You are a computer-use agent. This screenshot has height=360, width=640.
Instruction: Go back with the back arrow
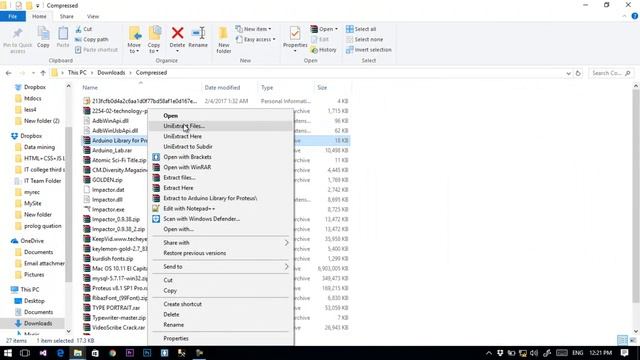click(x=9, y=73)
